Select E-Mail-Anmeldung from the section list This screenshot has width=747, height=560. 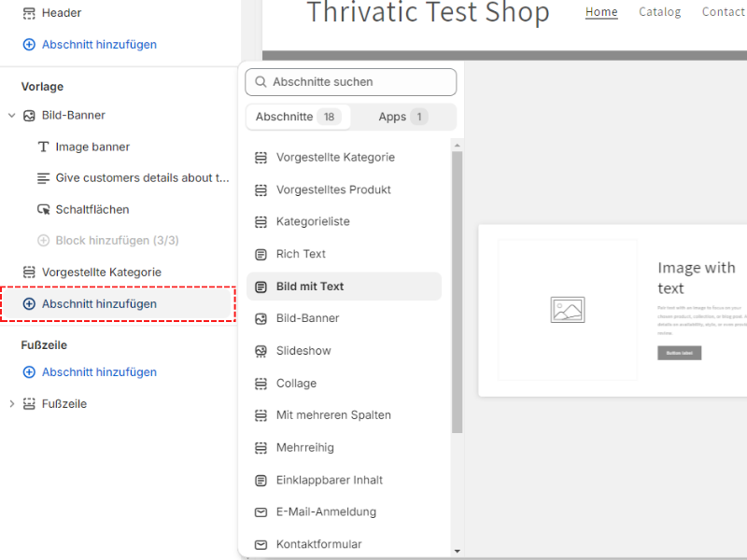point(326,511)
